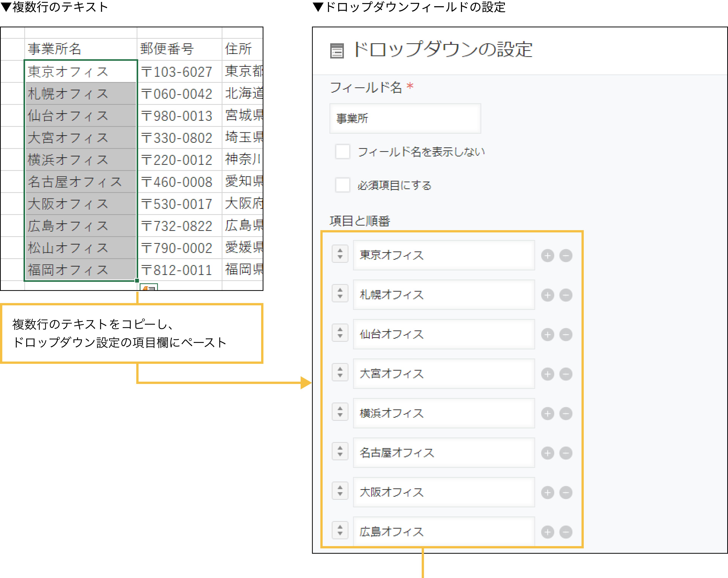Select the Excel cell containing 福岡オフィス
The height and width of the screenshot is (578, 728).
tap(80, 270)
